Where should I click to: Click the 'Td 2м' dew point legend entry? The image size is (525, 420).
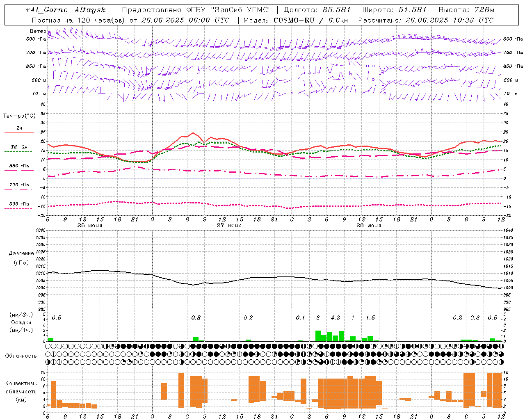pos(19,147)
